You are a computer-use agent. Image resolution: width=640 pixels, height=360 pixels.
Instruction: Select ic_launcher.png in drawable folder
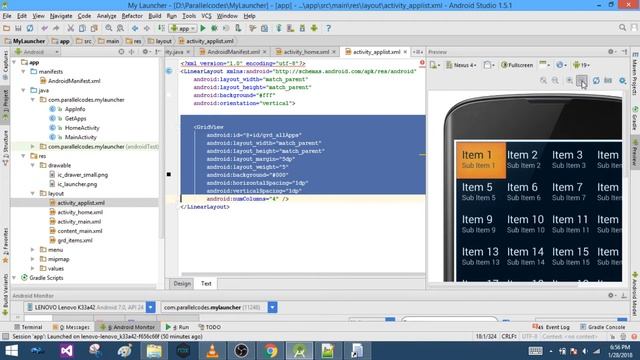pos(73,184)
